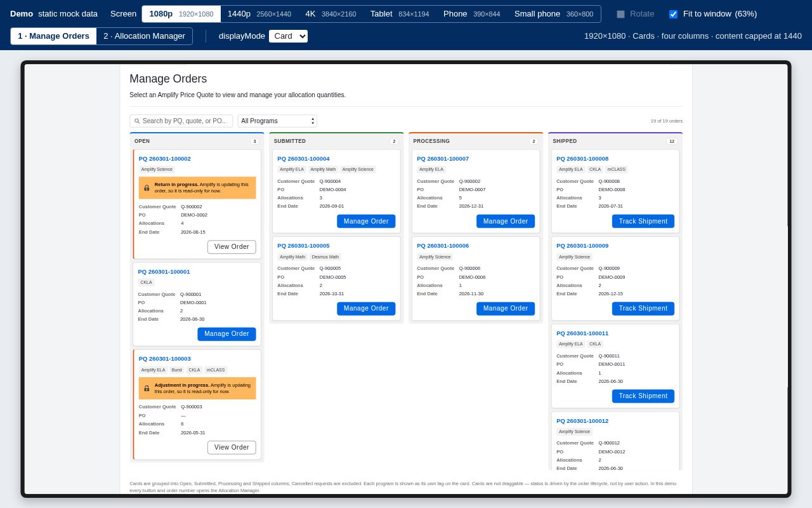
Task: Track Shipment for PQ 260301-100011
Action: point(643,396)
